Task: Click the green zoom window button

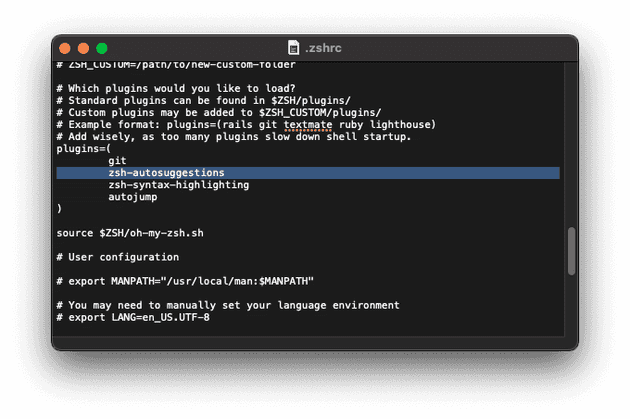Action: click(102, 48)
